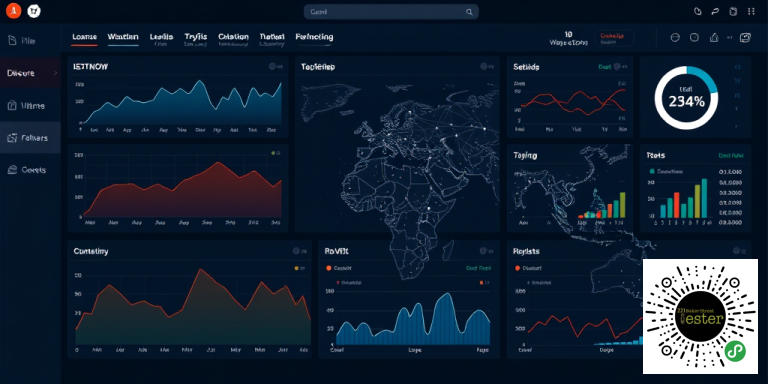
Task: Select the orange legend radio in Rojists panel
Action: [x=517, y=268]
